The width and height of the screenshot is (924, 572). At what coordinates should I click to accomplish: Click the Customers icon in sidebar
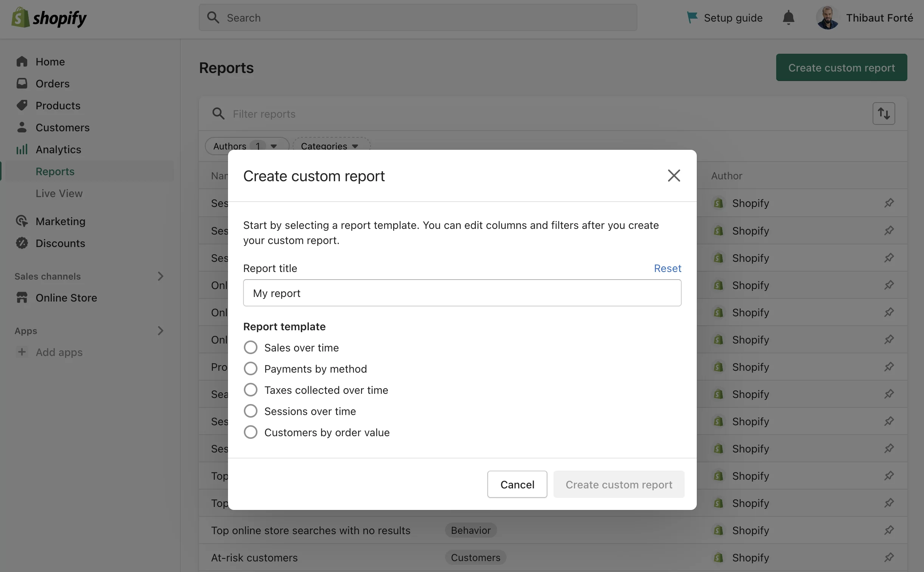[22, 127]
